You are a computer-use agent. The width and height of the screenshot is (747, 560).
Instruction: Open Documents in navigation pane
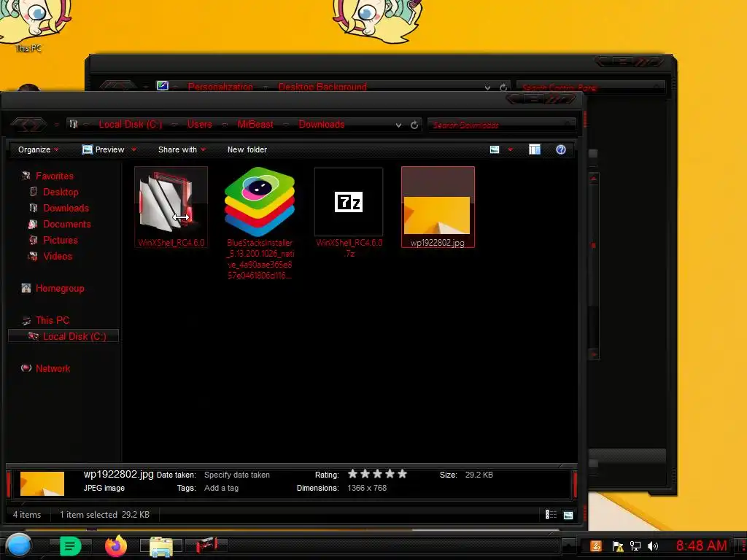[66, 224]
